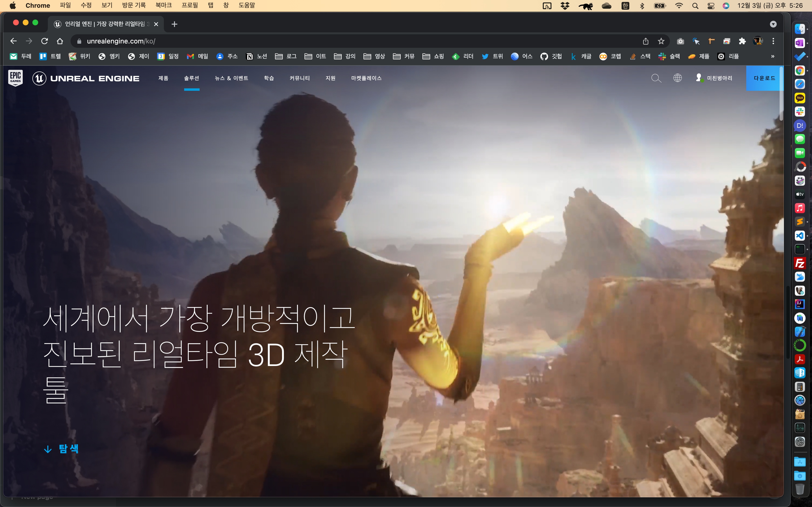Bookmark this page with the star icon
Screen dimensions: 812x507
(x=661, y=41)
